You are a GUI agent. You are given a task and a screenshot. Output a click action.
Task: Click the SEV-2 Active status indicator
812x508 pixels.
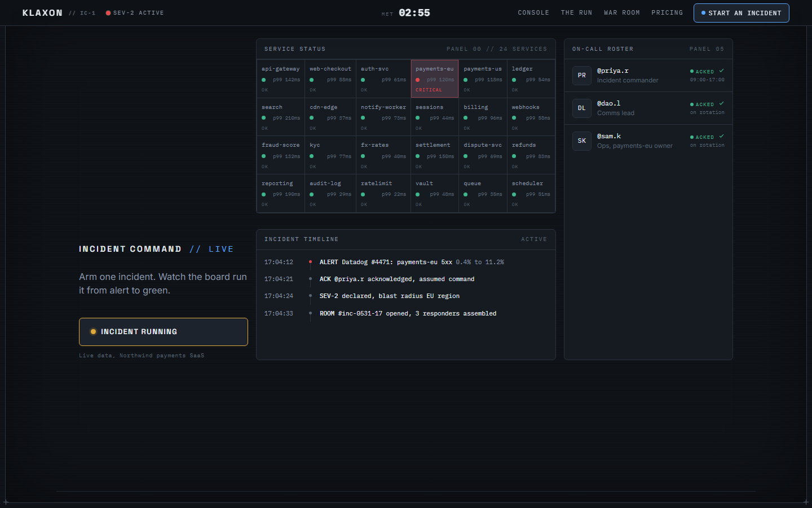135,12
